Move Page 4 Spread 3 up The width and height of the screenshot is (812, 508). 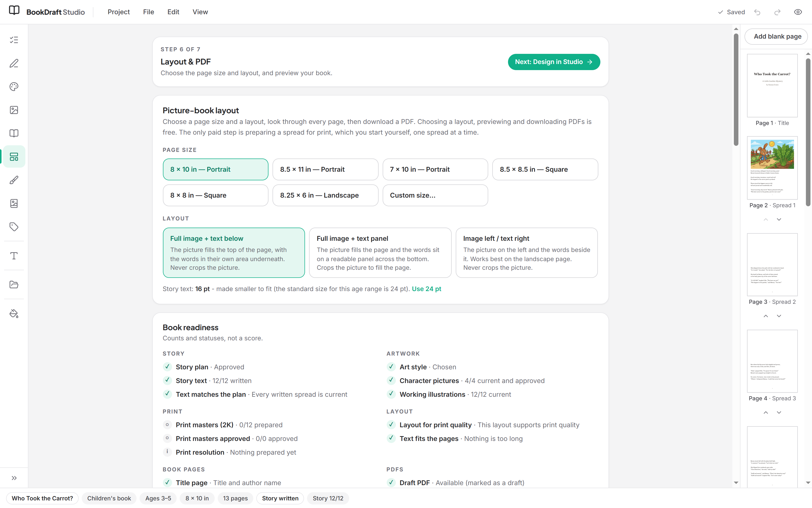point(766,412)
